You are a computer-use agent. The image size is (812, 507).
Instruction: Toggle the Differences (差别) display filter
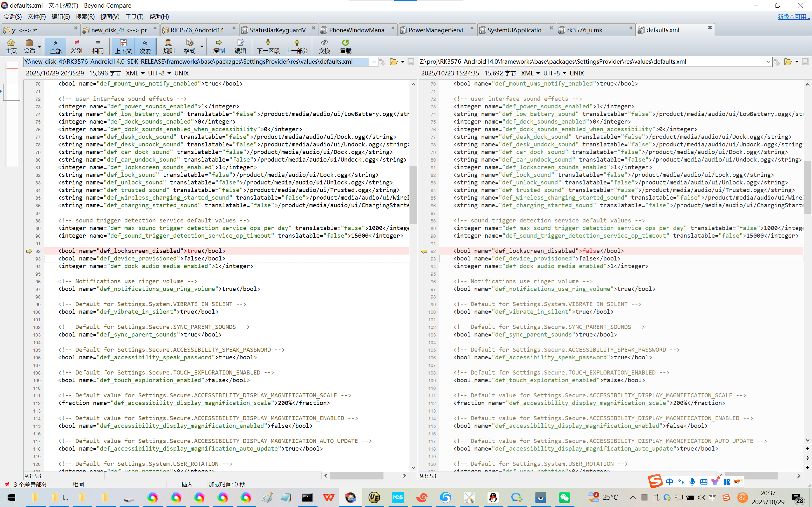[76, 46]
